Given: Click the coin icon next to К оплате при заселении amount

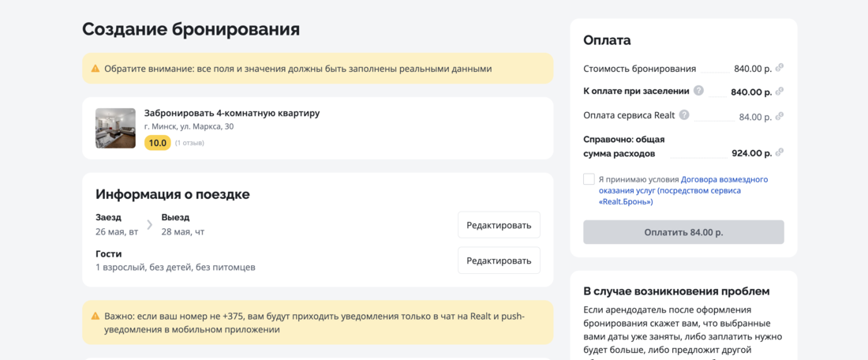Looking at the screenshot, I should tap(780, 92).
